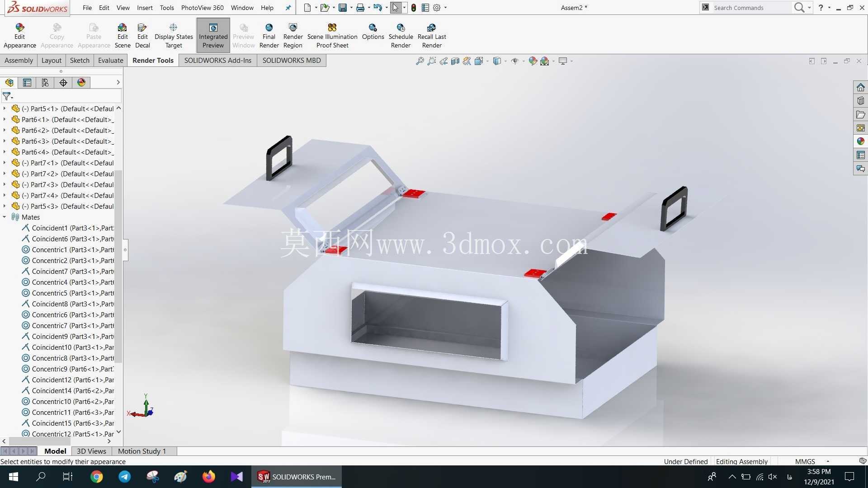Screen dimensions: 868x488
Task: Toggle Integrated Preview on or off
Action: (x=213, y=35)
